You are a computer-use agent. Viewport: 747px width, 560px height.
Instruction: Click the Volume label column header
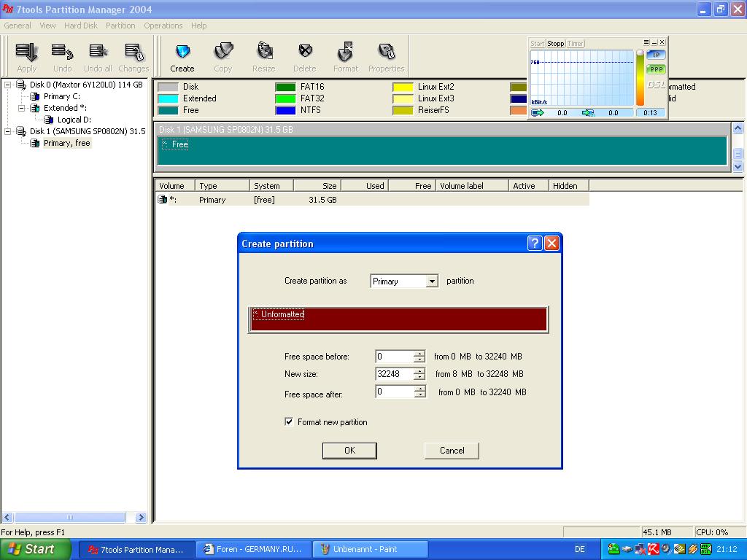pos(473,186)
